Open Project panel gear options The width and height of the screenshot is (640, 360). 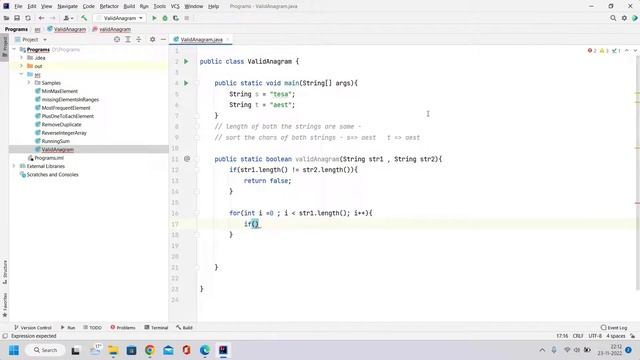(152, 39)
